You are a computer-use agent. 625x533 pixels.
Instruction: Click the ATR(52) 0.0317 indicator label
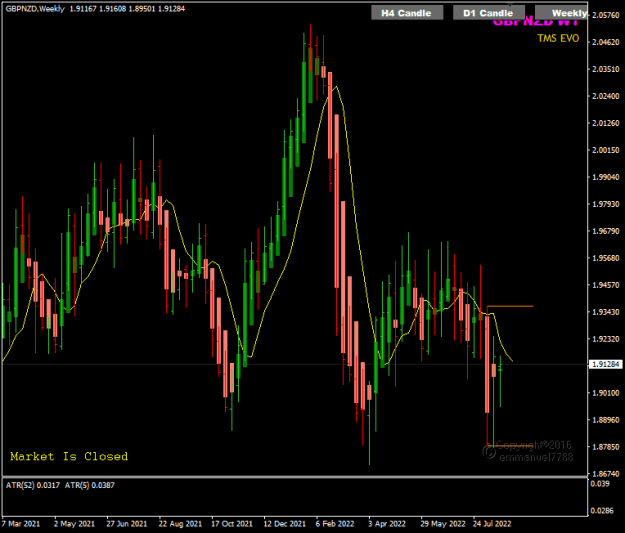click(33, 485)
